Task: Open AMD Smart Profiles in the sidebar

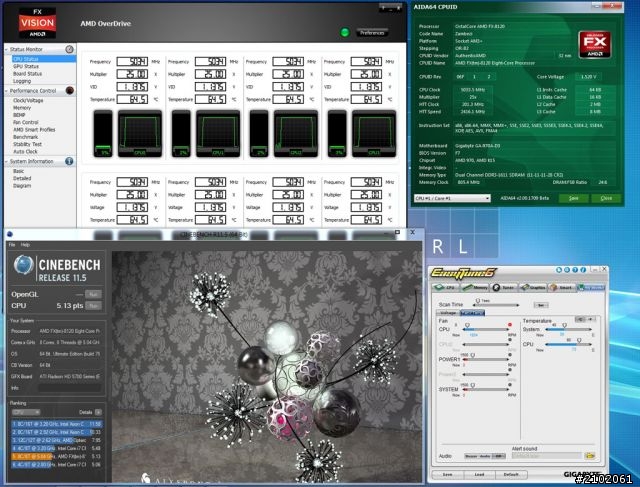Action: click(34, 129)
